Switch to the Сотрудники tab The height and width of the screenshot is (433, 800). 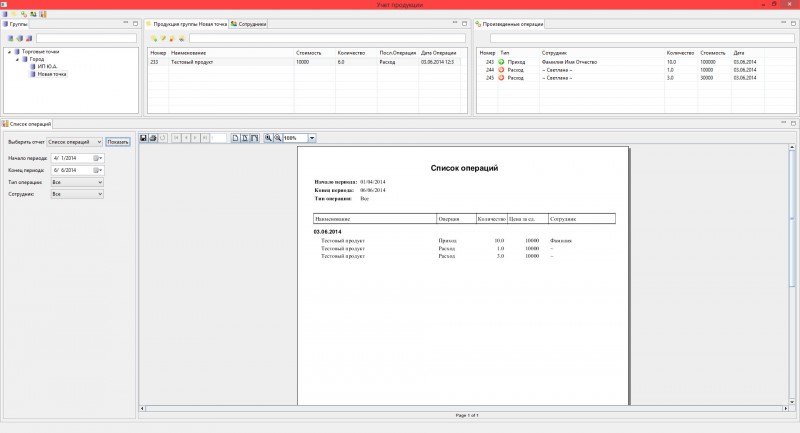click(248, 24)
